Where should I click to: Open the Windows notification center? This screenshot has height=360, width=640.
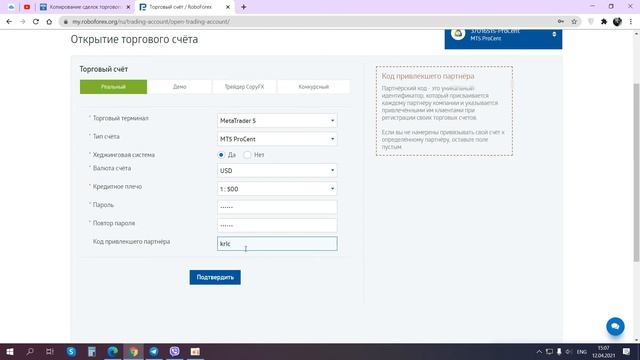(626, 352)
